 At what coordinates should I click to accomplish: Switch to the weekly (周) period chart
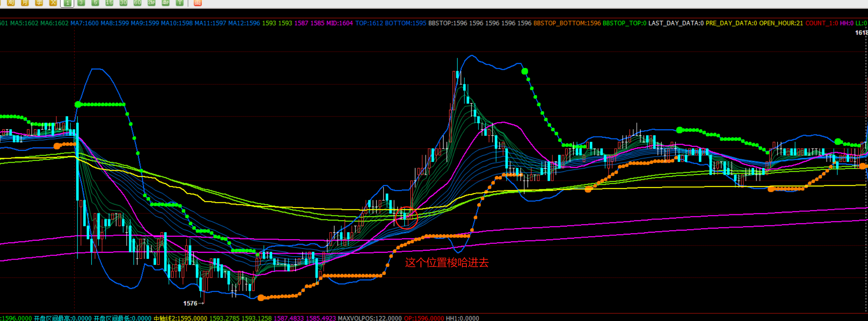click(11, 2)
